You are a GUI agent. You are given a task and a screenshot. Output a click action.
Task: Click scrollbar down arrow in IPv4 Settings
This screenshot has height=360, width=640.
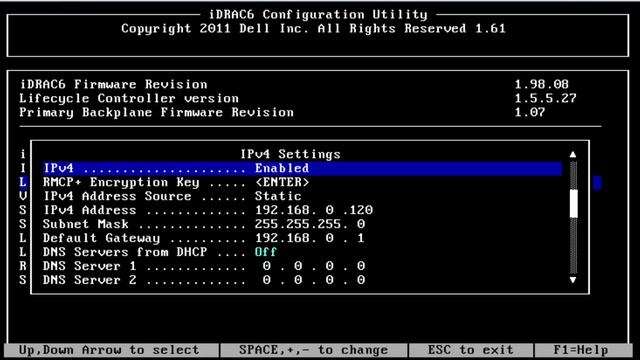tap(573, 280)
